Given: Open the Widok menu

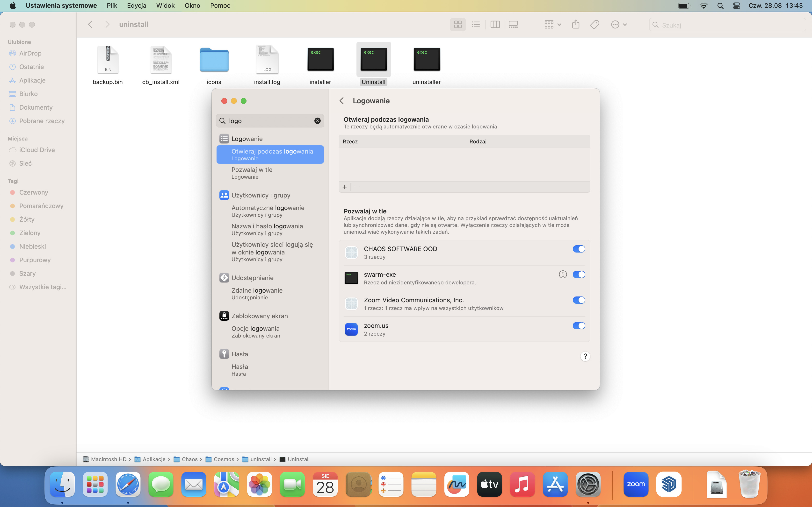Looking at the screenshot, I should (x=165, y=5).
